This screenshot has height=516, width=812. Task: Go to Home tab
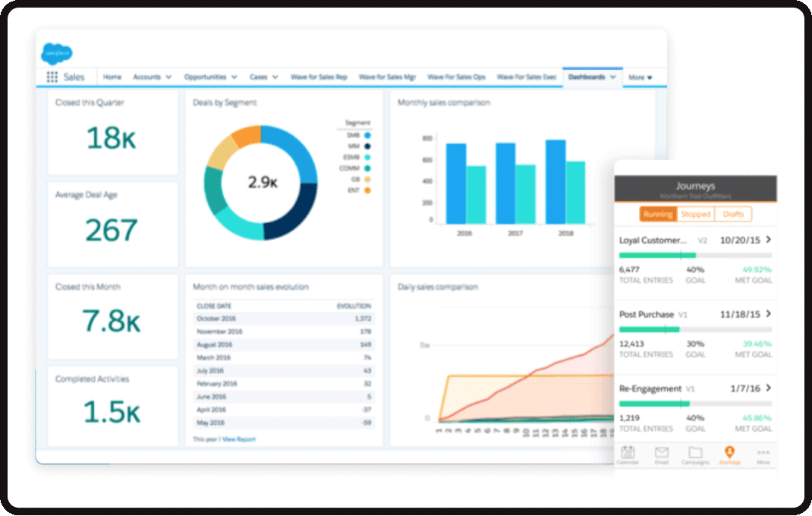[x=112, y=77]
